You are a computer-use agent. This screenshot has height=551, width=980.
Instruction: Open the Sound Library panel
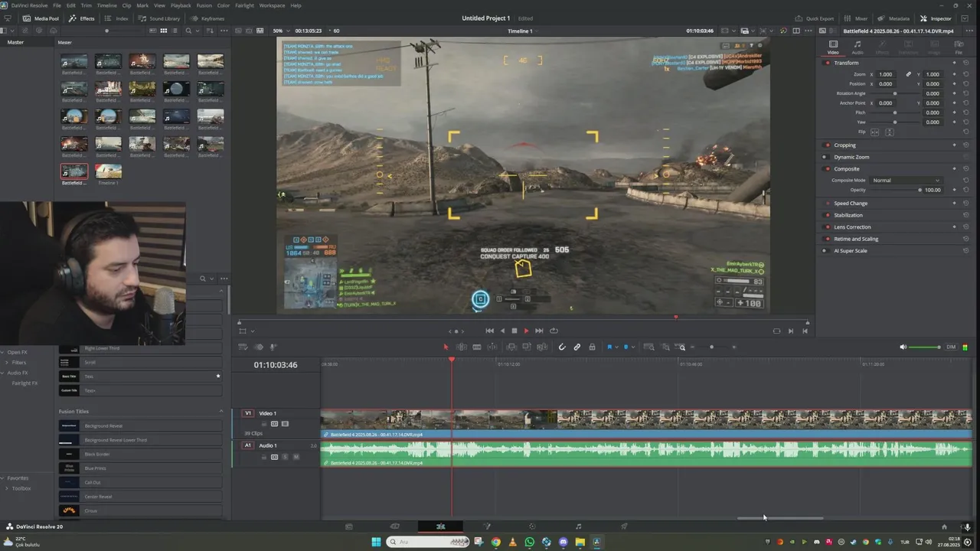pos(159,18)
